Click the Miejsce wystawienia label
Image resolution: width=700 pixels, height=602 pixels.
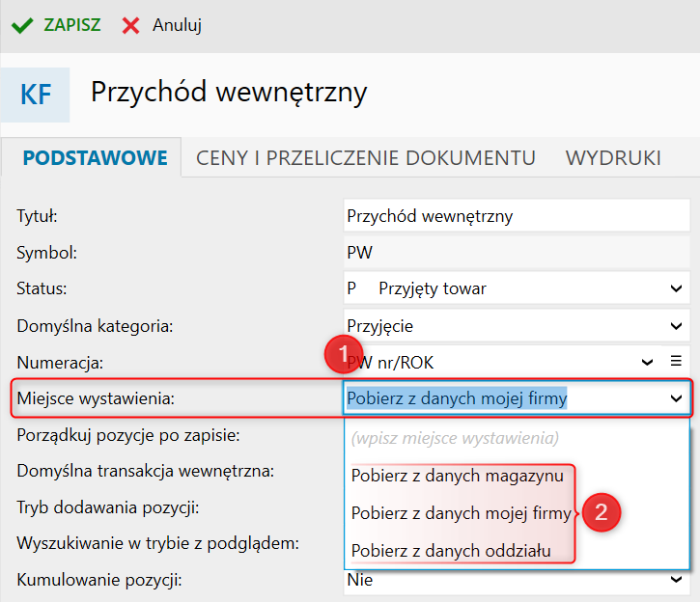pyautogui.click(x=96, y=398)
